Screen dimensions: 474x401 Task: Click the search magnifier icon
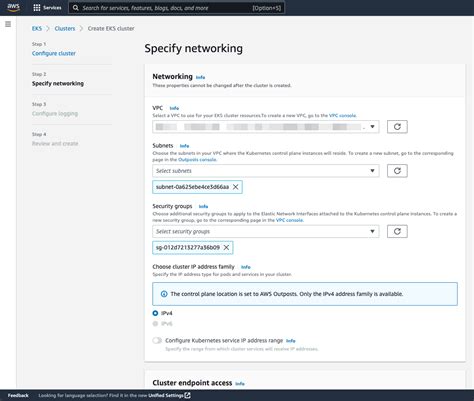[x=76, y=8]
